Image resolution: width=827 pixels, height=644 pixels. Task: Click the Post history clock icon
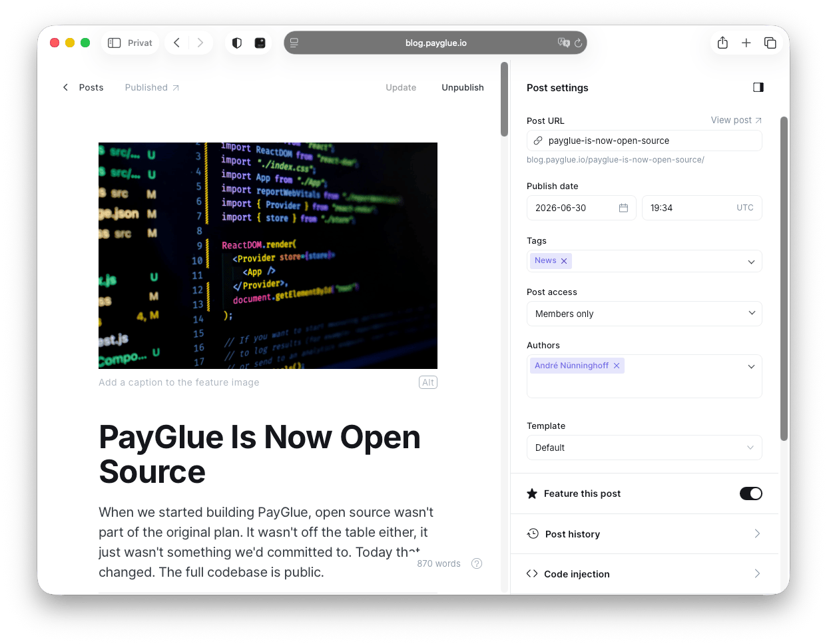(x=533, y=533)
